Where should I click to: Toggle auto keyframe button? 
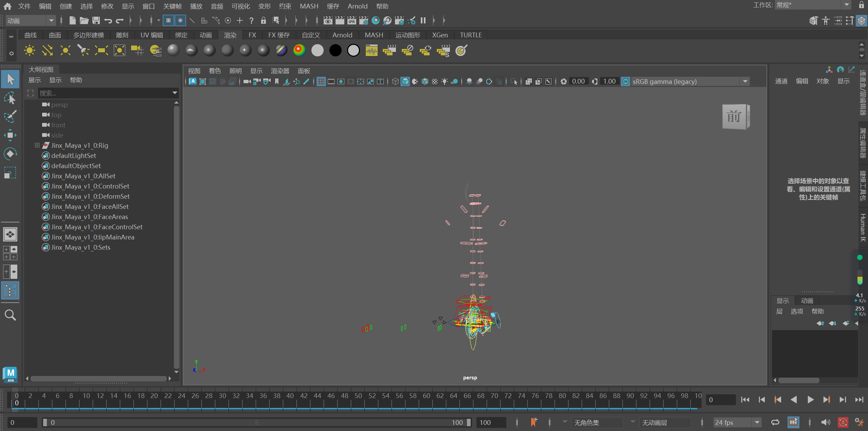click(843, 422)
